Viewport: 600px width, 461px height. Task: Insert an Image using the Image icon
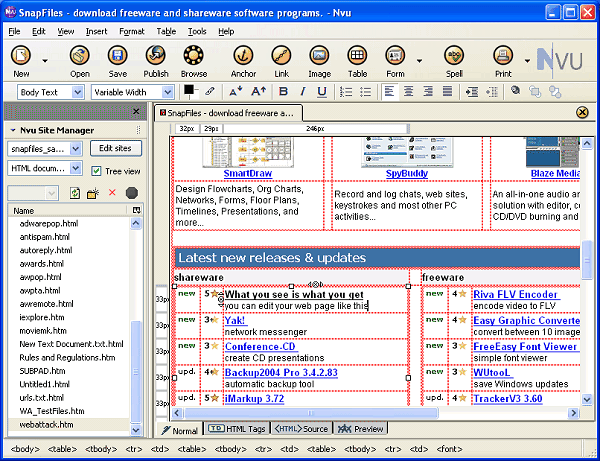pos(319,55)
